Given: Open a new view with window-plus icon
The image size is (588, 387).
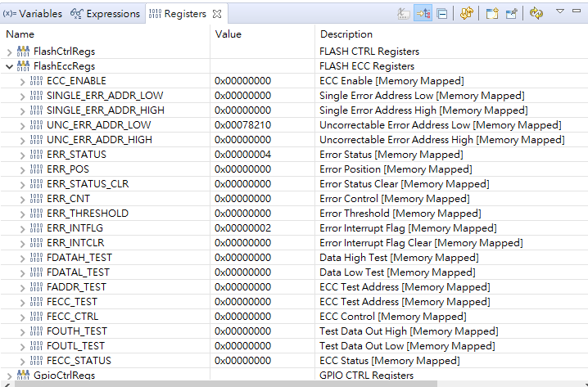Looking at the screenshot, I should coord(491,14).
